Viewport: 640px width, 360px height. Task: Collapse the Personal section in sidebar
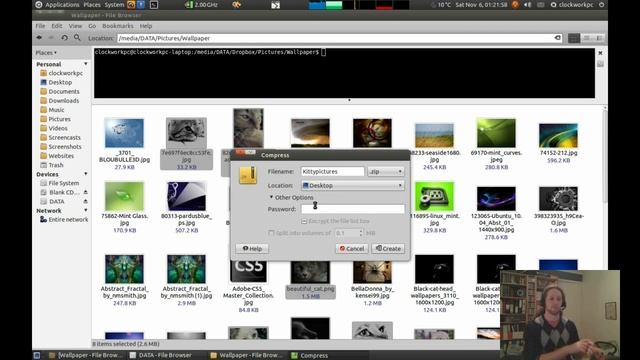86,64
